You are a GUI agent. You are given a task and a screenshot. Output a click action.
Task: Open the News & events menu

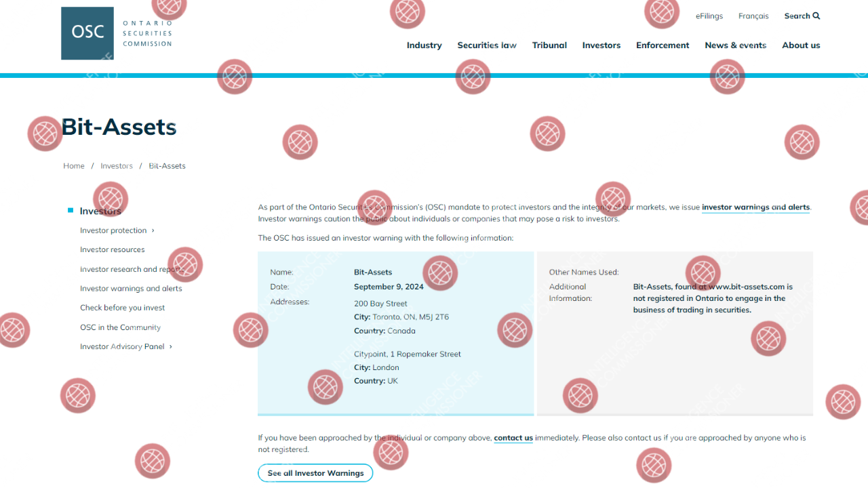(x=735, y=45)
